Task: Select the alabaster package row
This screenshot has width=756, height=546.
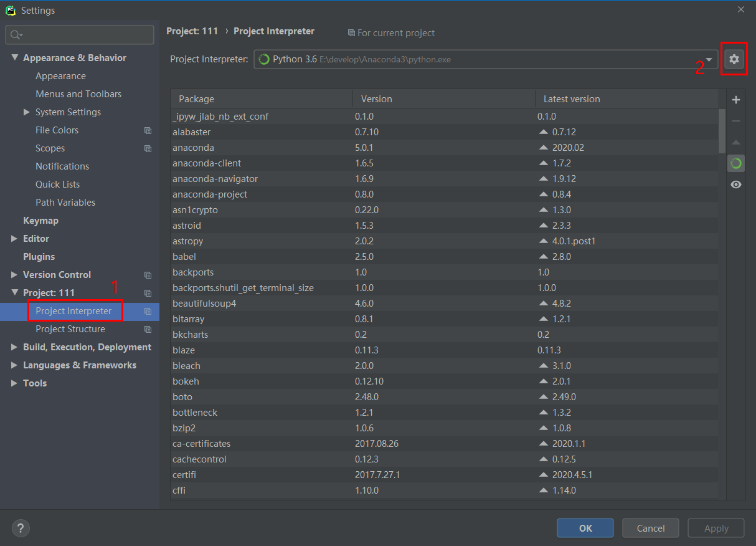Action: coord(444,132)
